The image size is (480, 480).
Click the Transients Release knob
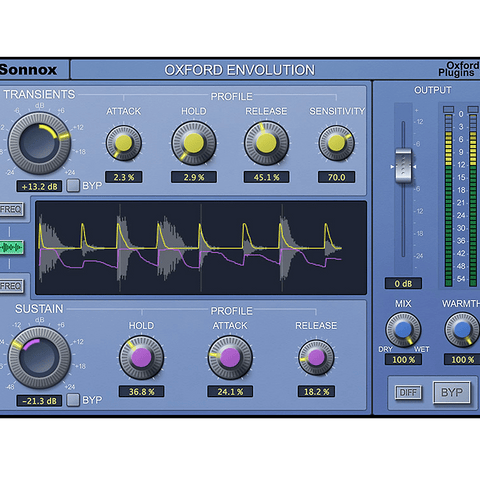(x=266, y=143)
